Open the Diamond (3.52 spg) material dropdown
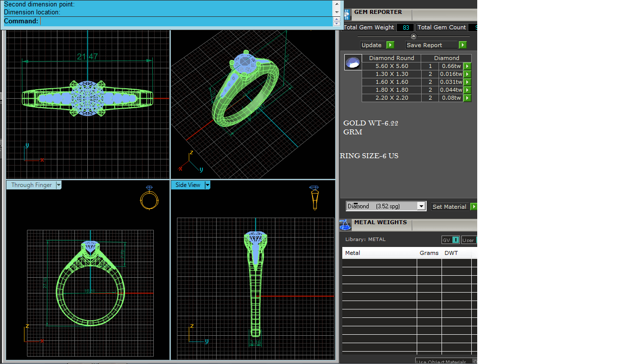632x364 pixels. pyautogui.click(x=421, y=206)
